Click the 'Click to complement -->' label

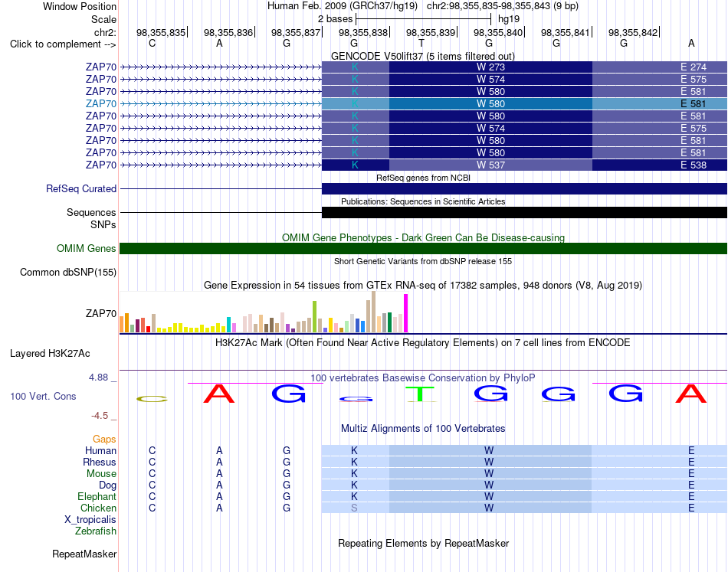coord(63,44)
